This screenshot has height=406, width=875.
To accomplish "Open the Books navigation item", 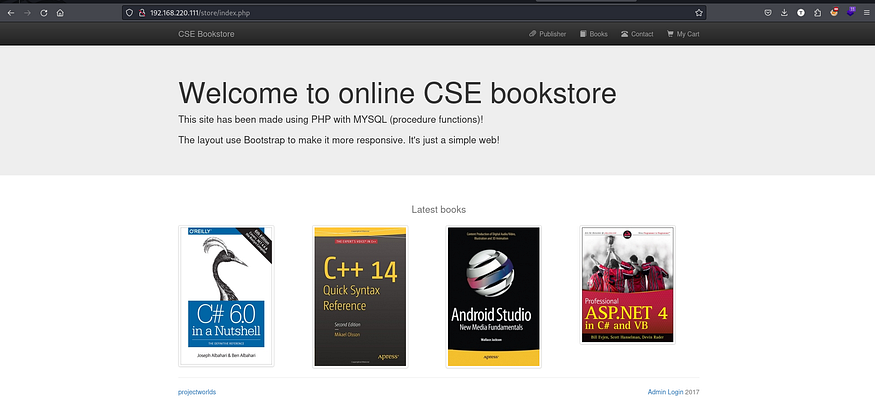I will click(x=594, y=34).
